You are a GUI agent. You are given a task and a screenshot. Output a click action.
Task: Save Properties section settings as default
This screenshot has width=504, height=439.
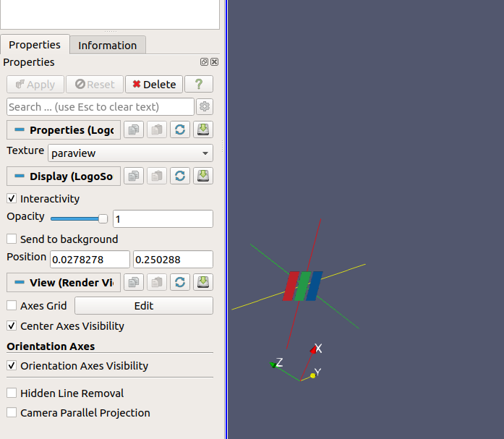203,129
